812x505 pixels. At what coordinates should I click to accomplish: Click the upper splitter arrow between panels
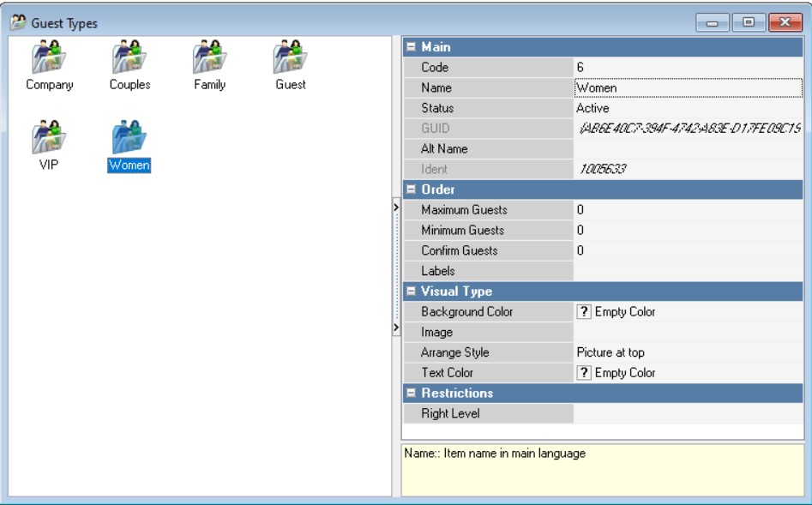[396, 207]
